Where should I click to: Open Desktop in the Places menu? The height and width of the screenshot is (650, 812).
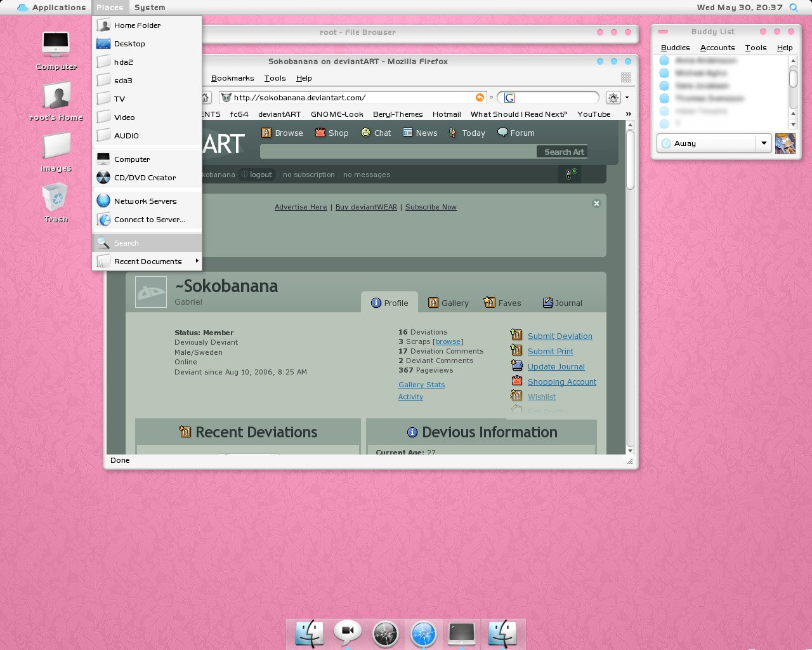[x=147, y=44]
